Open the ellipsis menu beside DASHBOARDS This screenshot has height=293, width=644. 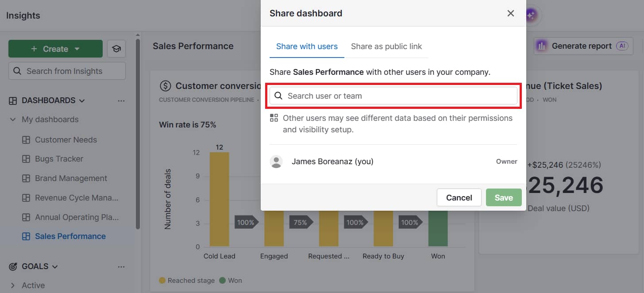click(121, 100)
